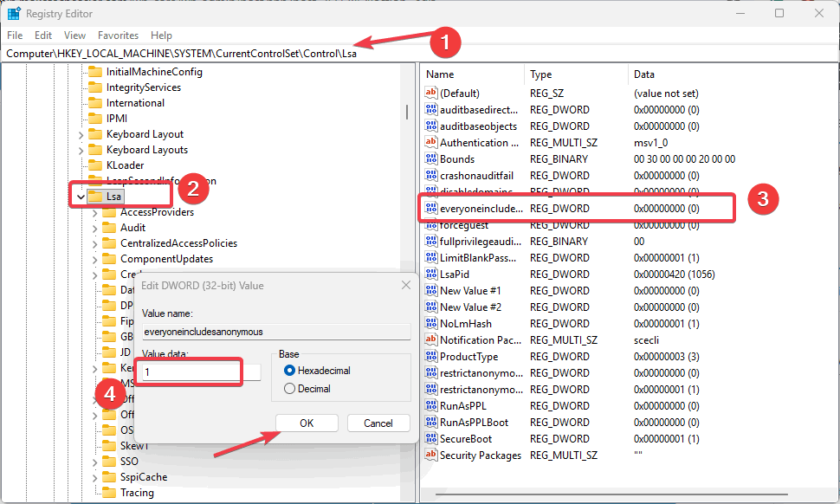Image resolution: width=840 pixels, height=504 pixels.
Task: Click the scecli data cell
Action: [x=646, y=340]
